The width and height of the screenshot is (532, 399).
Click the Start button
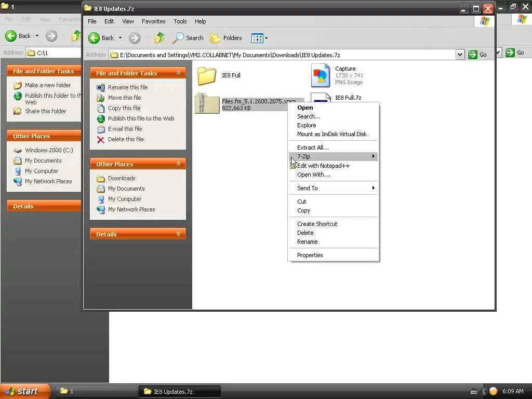coord(24,391)
